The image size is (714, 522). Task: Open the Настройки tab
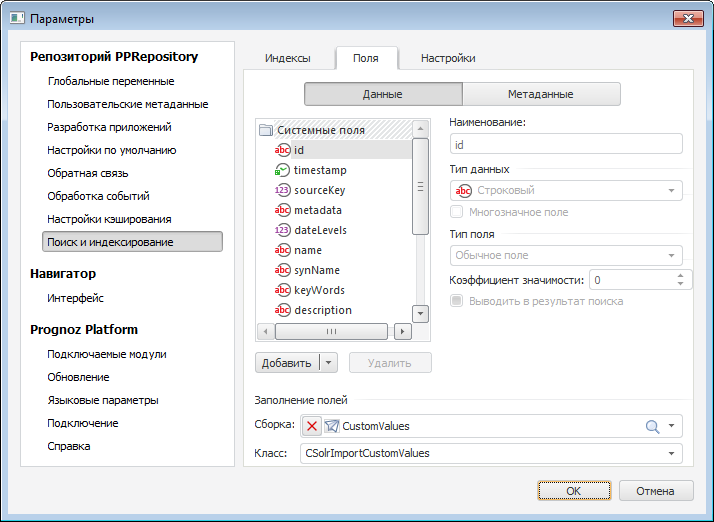[x=448, y=58]
